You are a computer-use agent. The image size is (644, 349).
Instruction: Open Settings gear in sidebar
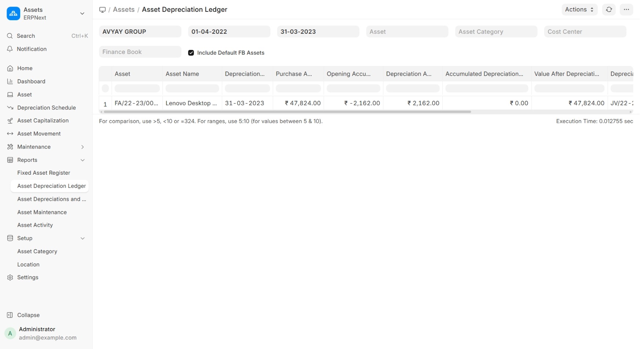coord(10,277)
